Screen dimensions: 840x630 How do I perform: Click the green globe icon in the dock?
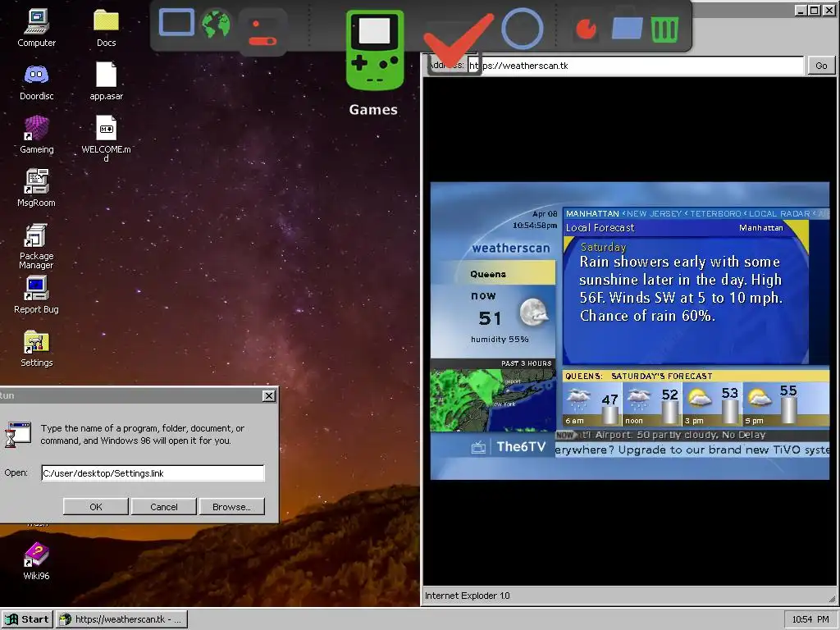click(216, 25)
